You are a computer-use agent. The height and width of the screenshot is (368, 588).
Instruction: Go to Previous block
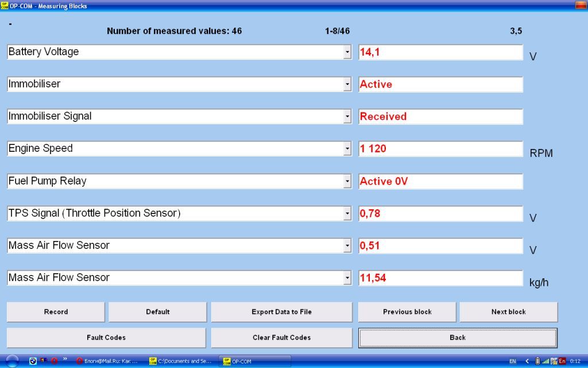point(407,312)
